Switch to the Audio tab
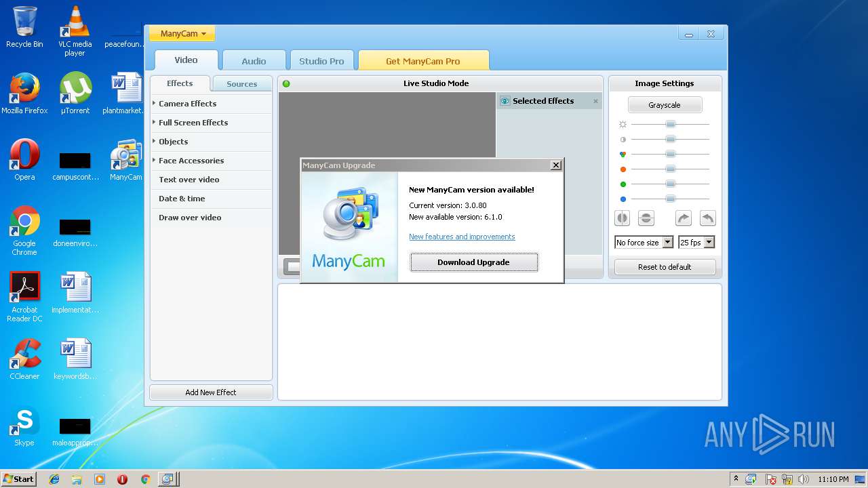Screen dimensions: 868x488 (x=254, y=61)
